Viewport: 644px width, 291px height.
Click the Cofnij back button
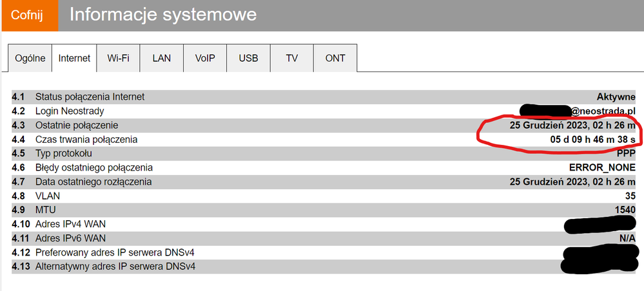(x=28, y=15)
